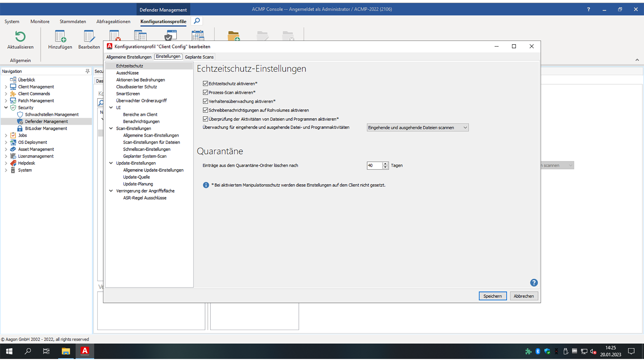Open SmartScreen settings entry
This screenshot has width=644, height=362.
pos(128,94)
